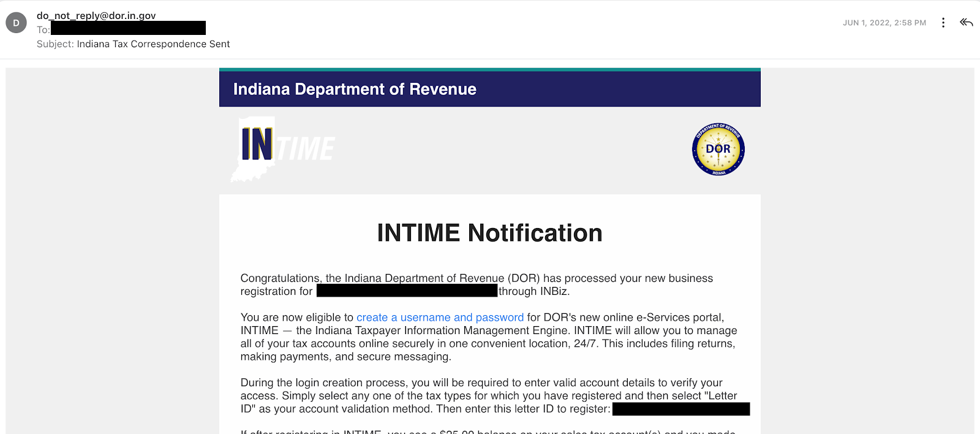The height and width of the screenshot is (434, 980).
Task: Click the Indiana Department of Revenue banner title
Action: point(355,89)
